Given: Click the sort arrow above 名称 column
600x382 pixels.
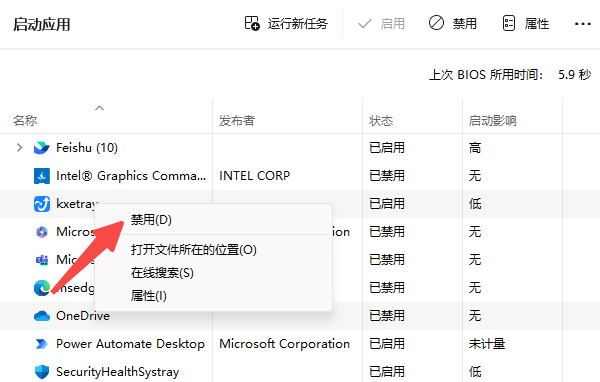Looking at the screenshot, I should point(99,108).
